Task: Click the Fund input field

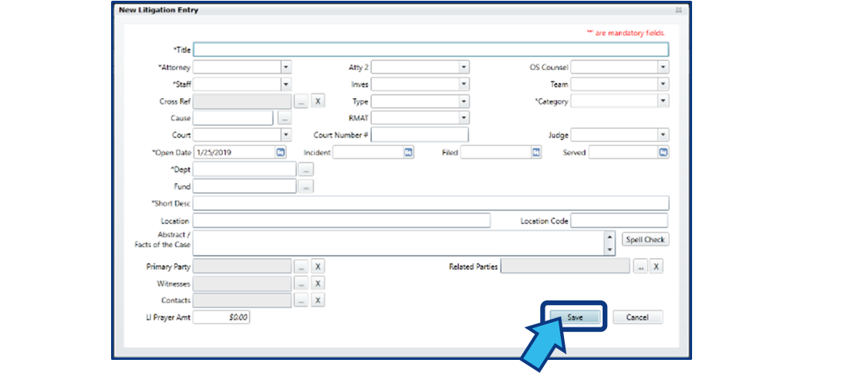Action: pos(245,186)
